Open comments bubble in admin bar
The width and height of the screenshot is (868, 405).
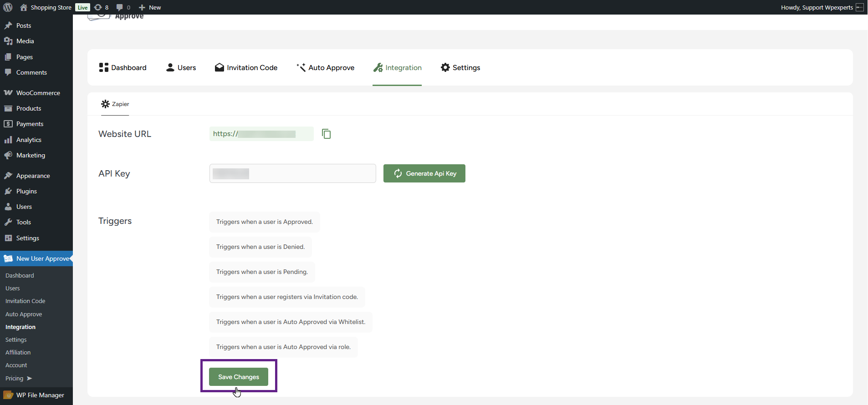coord(123,7)
